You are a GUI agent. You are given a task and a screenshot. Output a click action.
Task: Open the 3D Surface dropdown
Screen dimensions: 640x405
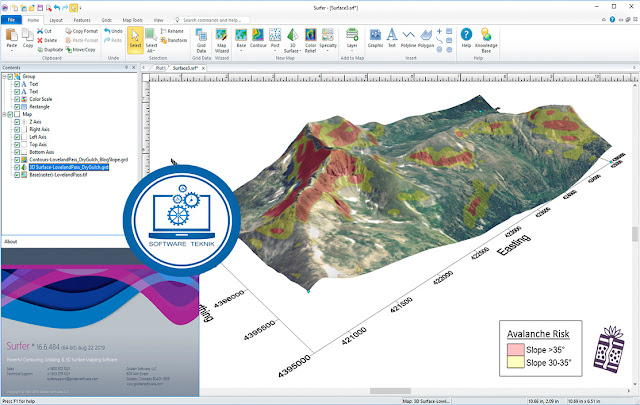point(298,51)
